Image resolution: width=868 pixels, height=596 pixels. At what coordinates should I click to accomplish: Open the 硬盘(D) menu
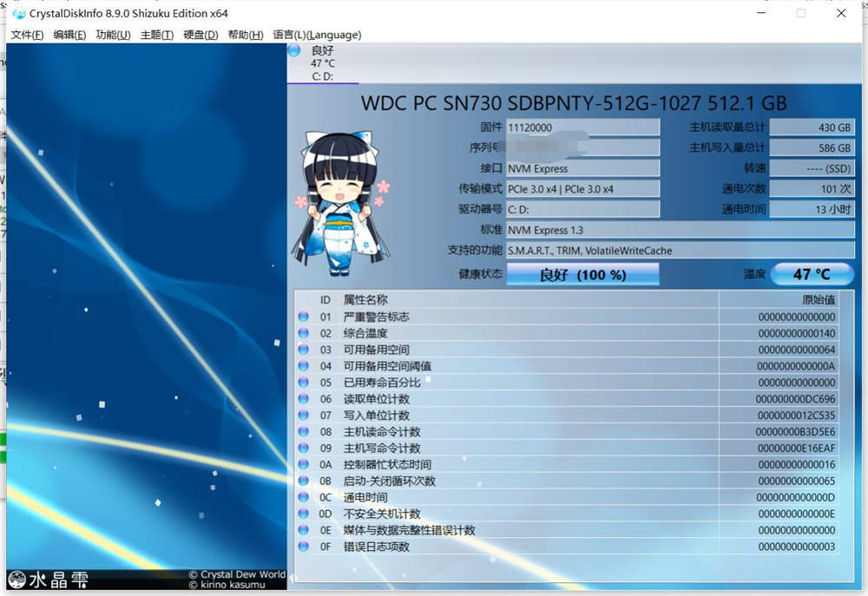pos(201,35)
